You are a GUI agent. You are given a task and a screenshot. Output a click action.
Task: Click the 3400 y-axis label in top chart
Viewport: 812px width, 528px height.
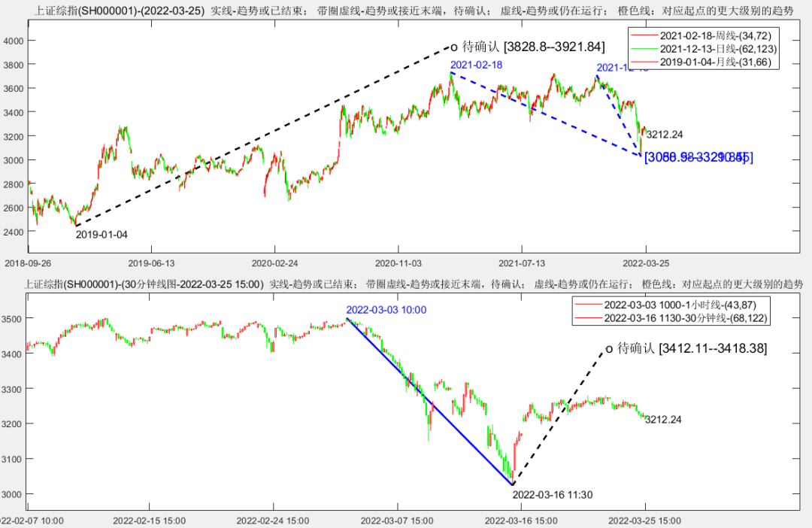[13, 112]
